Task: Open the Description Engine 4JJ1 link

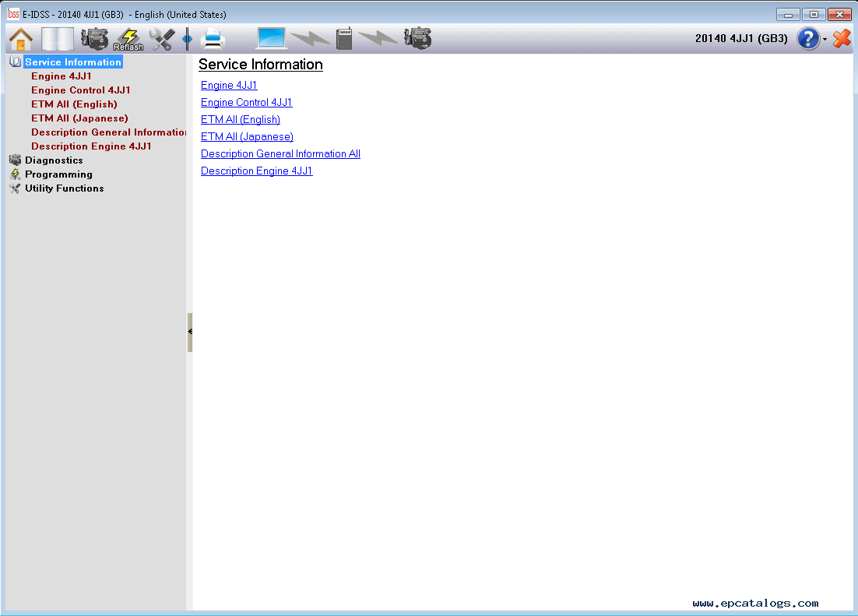Action: 257,171
